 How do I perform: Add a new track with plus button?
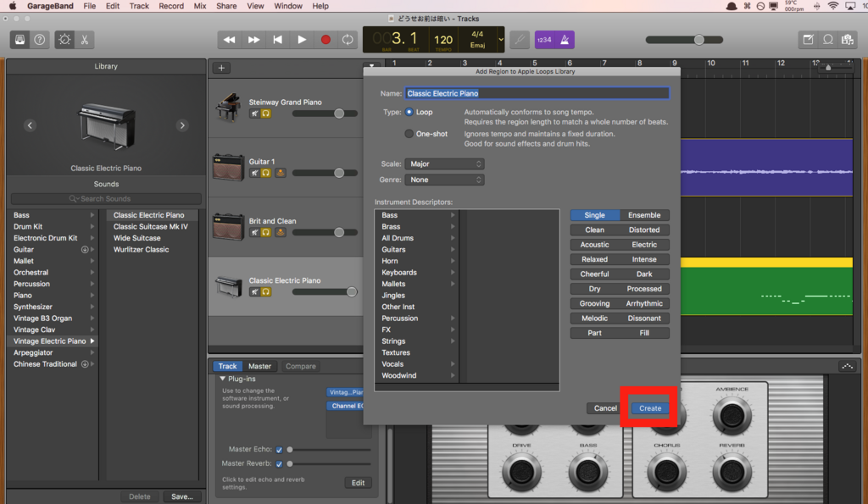221,68
